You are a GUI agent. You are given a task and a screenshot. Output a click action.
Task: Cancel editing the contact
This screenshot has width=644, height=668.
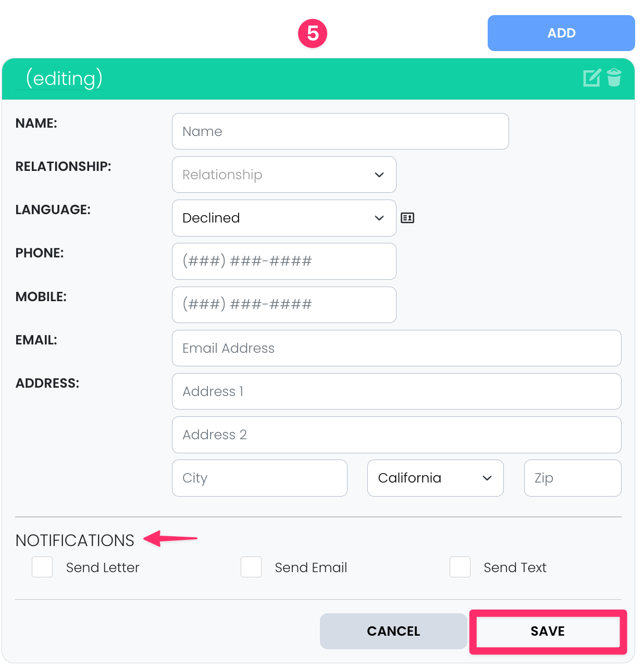(x=393, y=631)
